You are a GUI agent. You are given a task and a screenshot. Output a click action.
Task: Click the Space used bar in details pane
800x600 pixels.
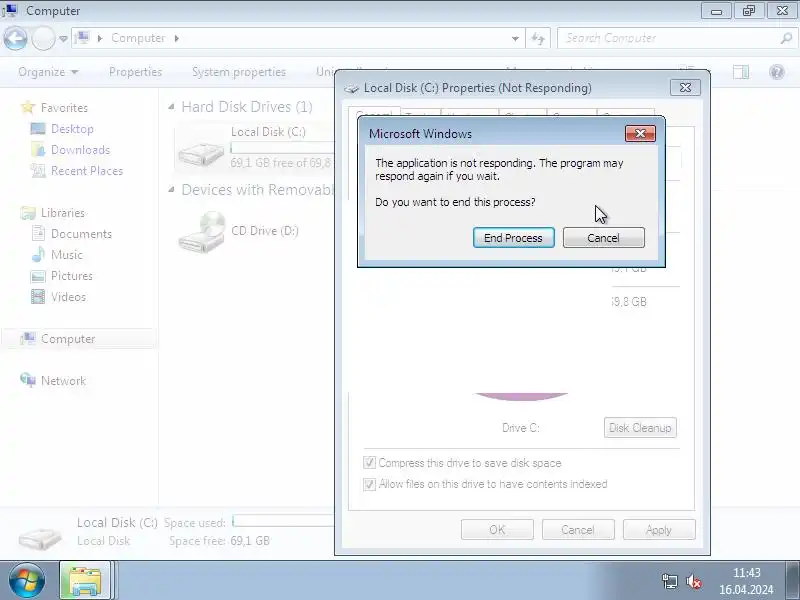[283, 521]
